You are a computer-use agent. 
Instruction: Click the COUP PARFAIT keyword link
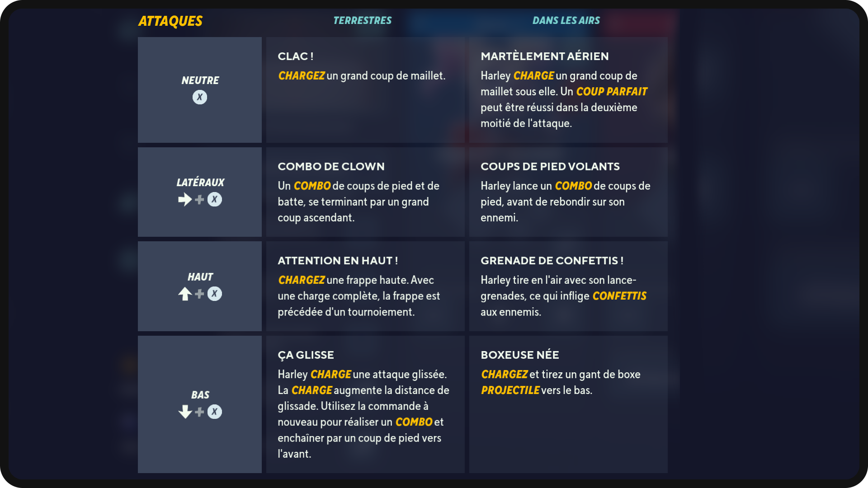(x=612, y=92)
